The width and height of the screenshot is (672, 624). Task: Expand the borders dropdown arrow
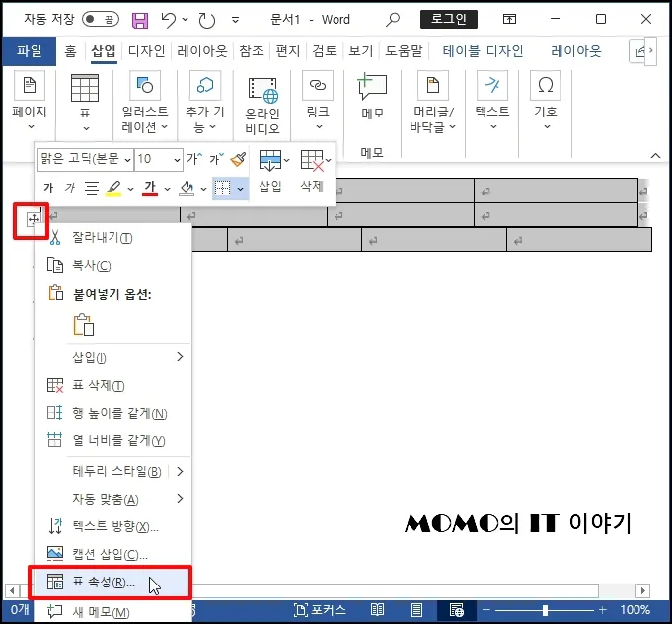(241, 189)
